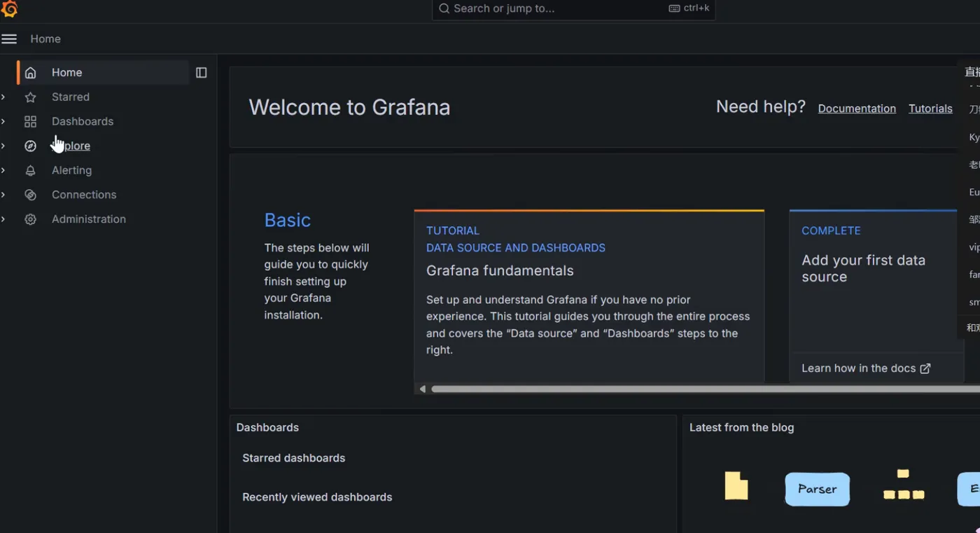
Task: Click the left scroll arrow below the tutorial card
Action: [422, 389]
